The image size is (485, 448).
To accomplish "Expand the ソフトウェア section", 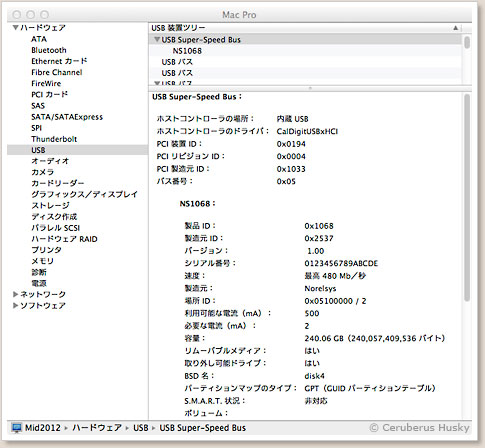I will pos(15,305).
